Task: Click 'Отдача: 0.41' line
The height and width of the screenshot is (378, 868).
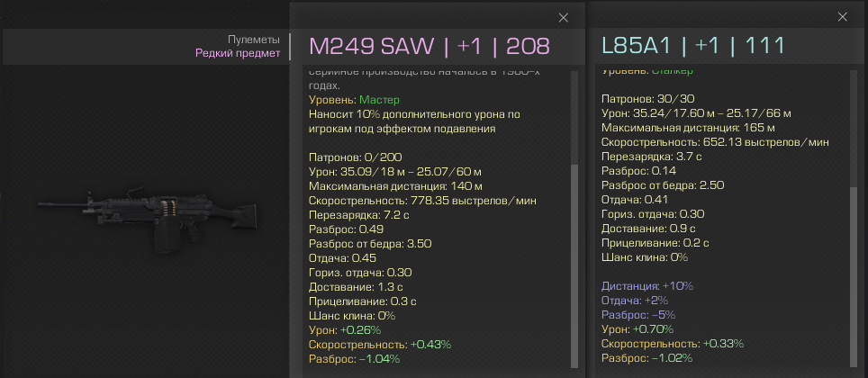Action: [x=635, y=200]
